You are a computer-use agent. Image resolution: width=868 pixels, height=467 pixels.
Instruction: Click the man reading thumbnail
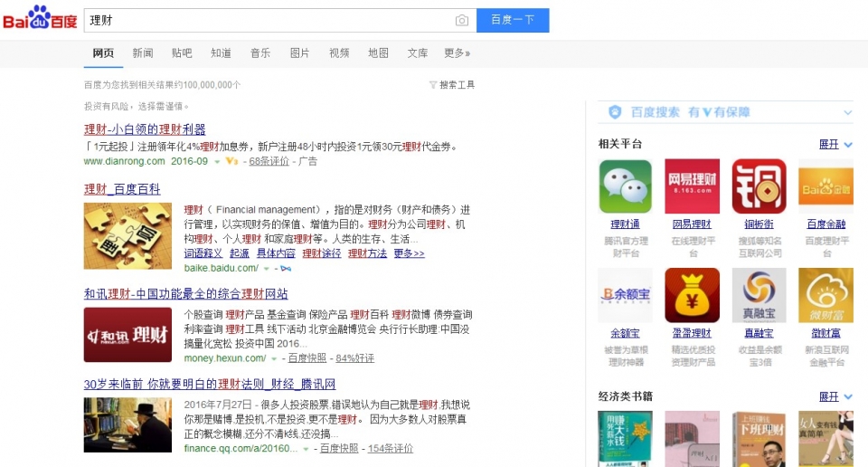click(x=127, y=424)
